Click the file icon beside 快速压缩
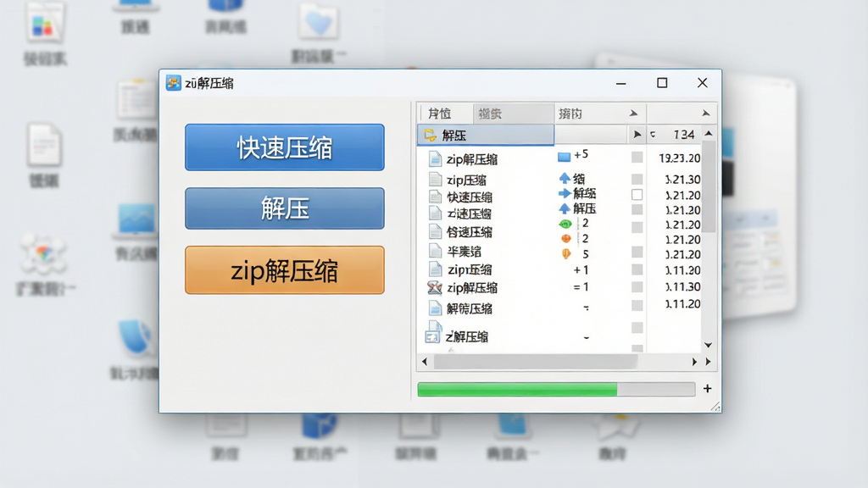Screen dimensions: 868x488 (435, 197)
